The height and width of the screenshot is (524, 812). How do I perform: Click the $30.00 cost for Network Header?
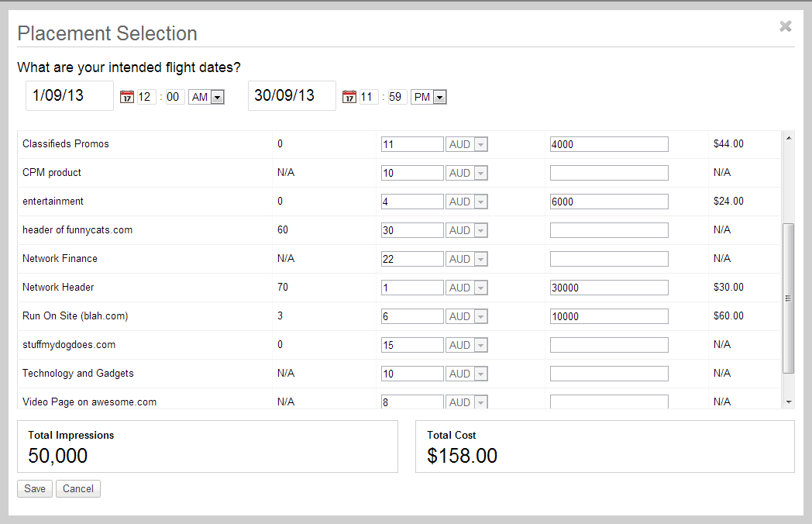pyautogui.click(x=728, y=287)
